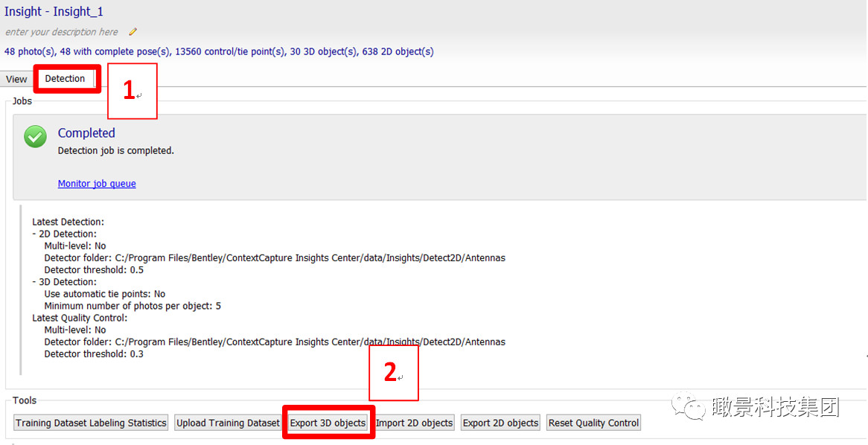Image resolution: width=868 pixels, height=445 pixels.
Task: Click the '- 3D Detection:' line
Action: pyautogui.click(x=64, y=282)
